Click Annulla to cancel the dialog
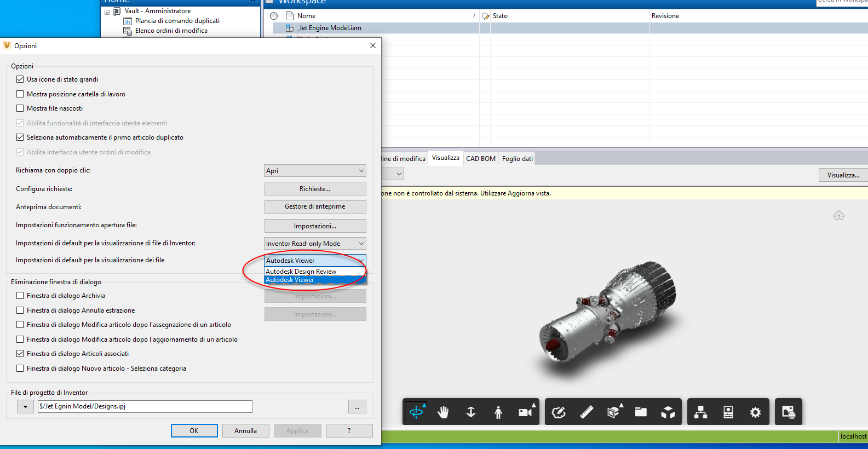The width and height of the screenshot is (868, 449). click(245, 431)
